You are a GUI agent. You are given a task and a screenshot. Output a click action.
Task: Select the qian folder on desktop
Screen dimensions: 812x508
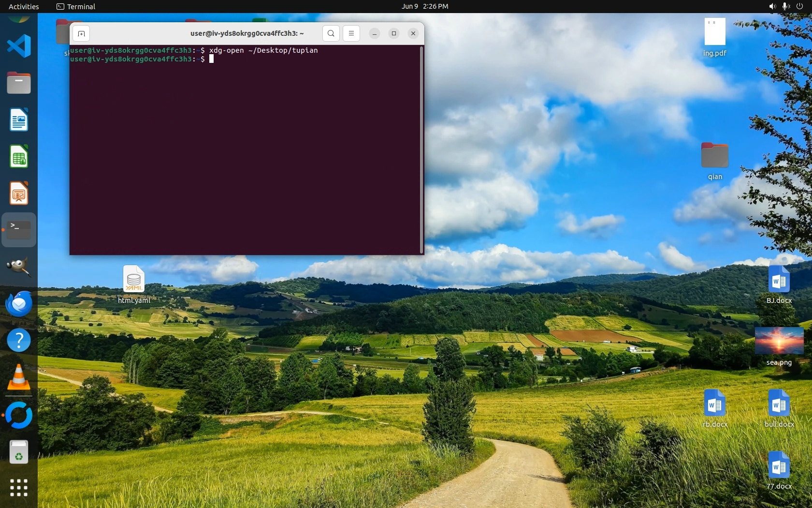click(714, 156)
